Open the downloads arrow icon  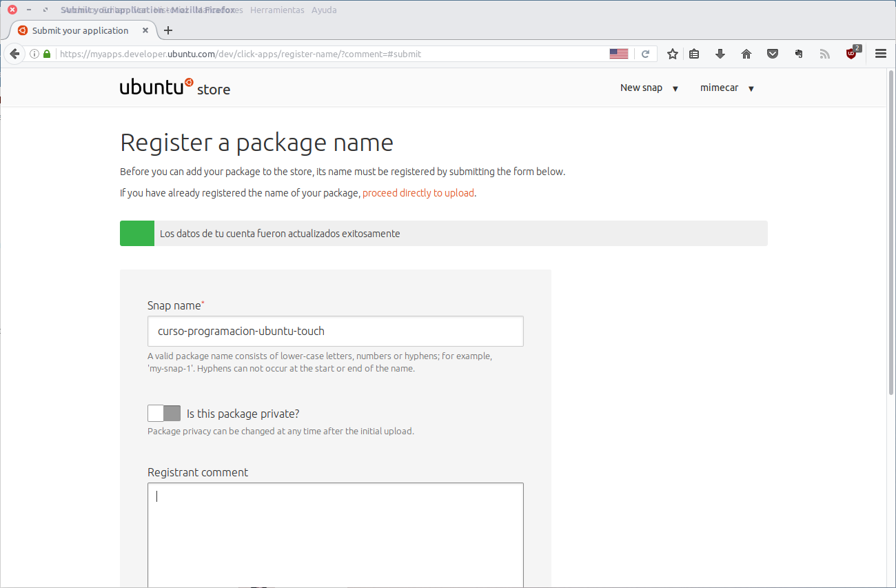tap(720, 54)
